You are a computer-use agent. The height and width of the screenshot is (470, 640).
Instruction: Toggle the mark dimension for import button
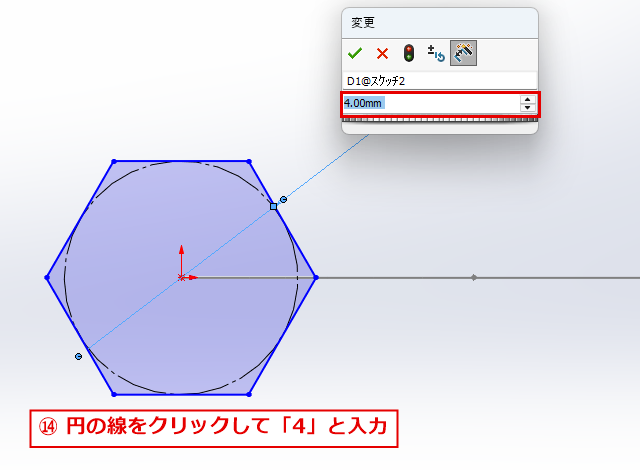point(463,53)
